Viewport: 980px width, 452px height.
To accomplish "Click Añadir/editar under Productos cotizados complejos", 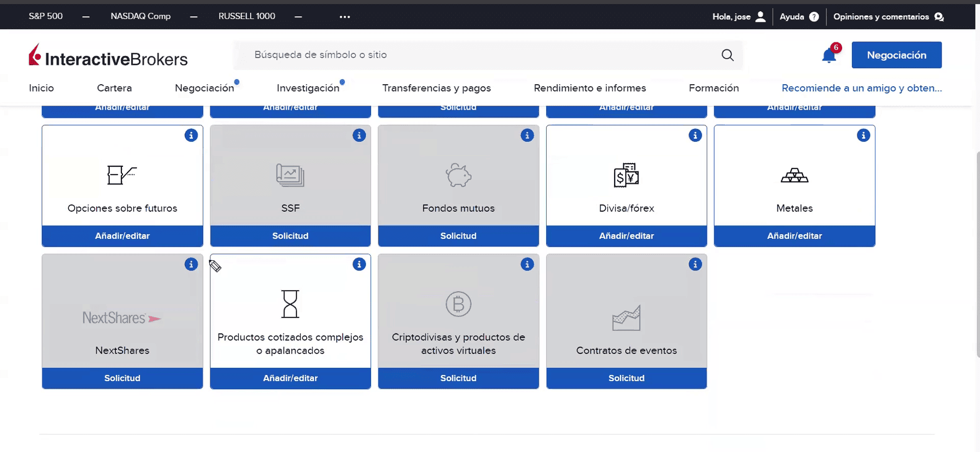I will pyautogui.click(x=290, y=378).
